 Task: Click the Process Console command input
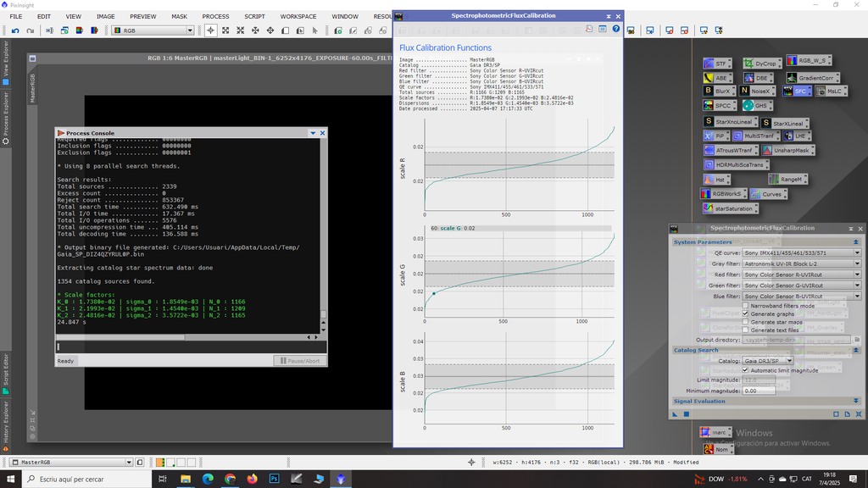click(x=191, y=347)
